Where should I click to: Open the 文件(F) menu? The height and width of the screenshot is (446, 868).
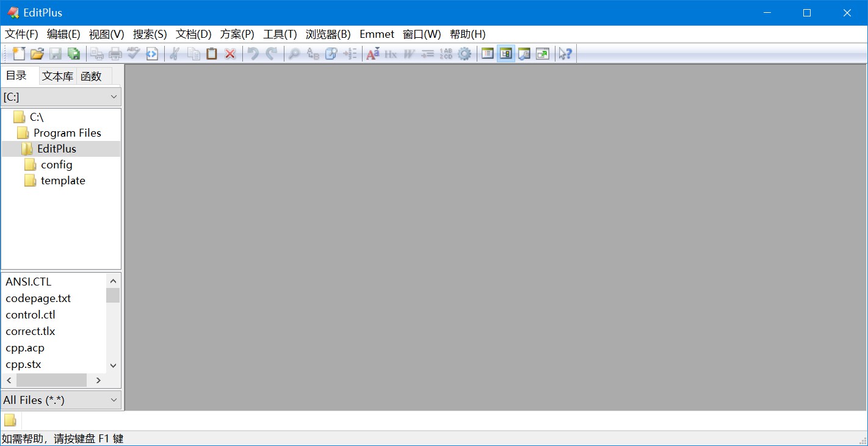tap(21, 34)
